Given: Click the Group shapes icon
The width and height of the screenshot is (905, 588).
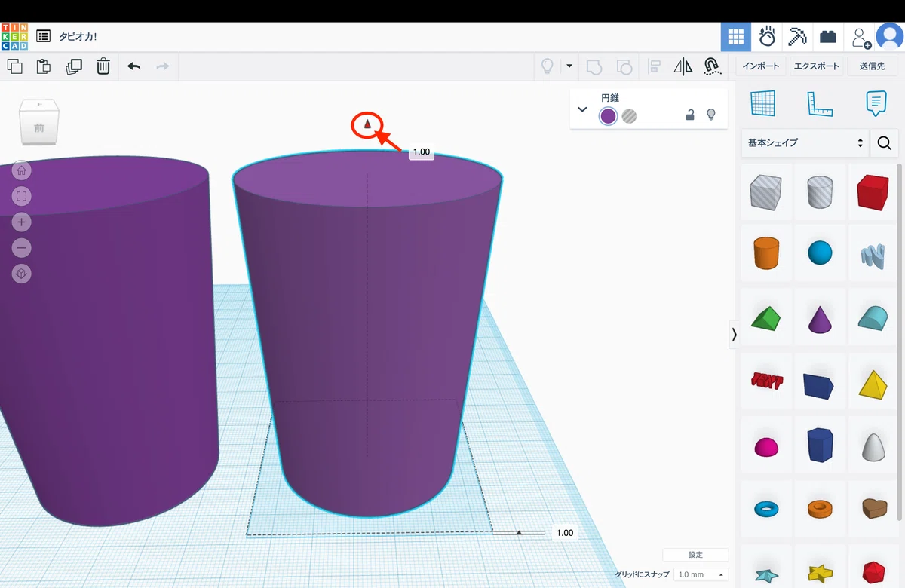Looking at the screenshot, I should (594, 66).
